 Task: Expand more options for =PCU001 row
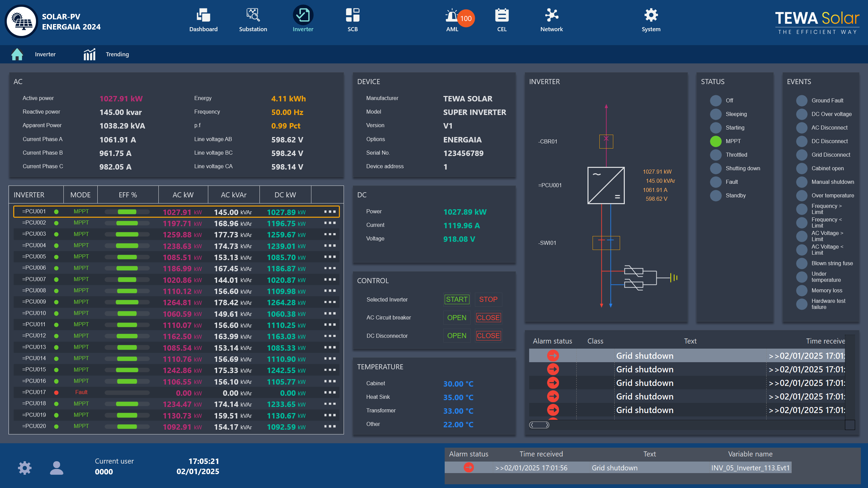pyautogui.click(x=329, y=212)
